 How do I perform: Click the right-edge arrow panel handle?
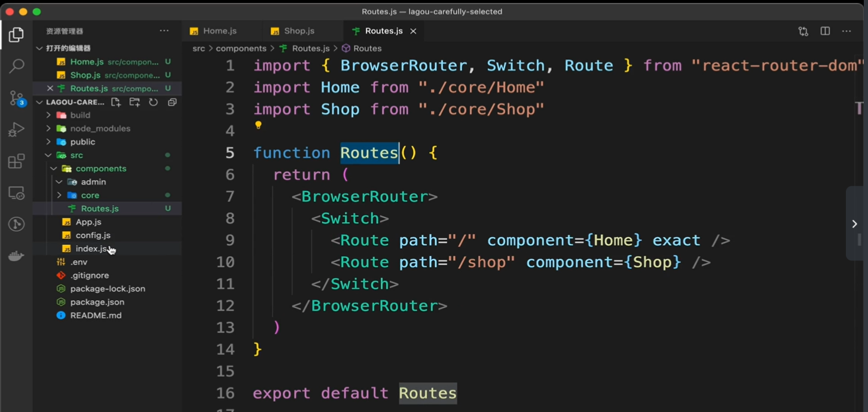coord(854,224)
